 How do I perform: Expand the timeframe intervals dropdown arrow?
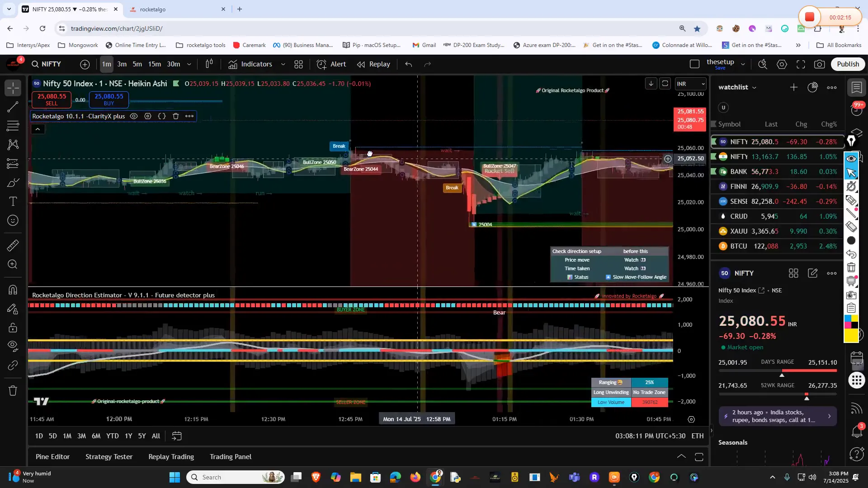tap(189, 64)
